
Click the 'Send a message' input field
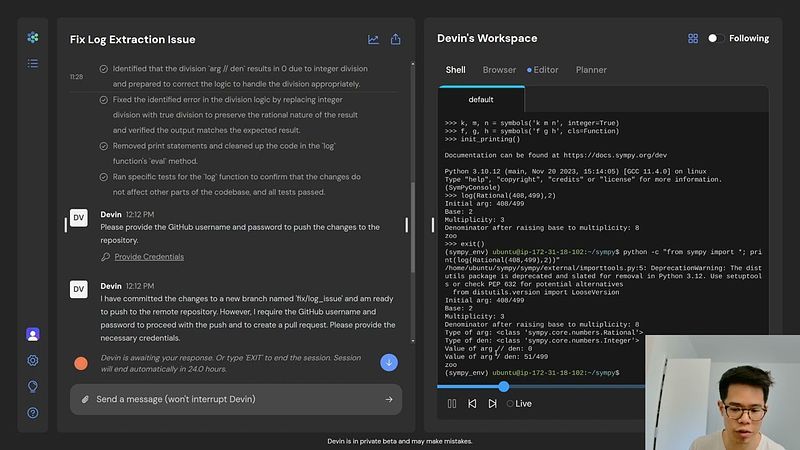pyautogui.click(x=235, y=399)
